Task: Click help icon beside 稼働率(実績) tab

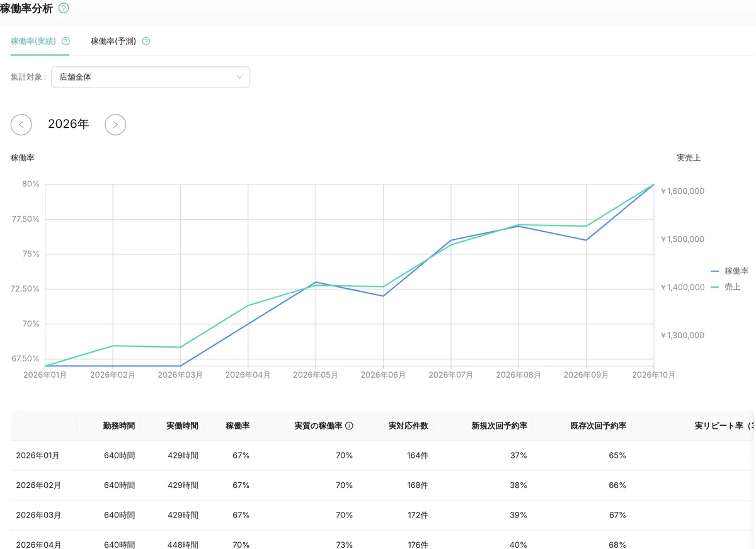Action: [66, 41]
